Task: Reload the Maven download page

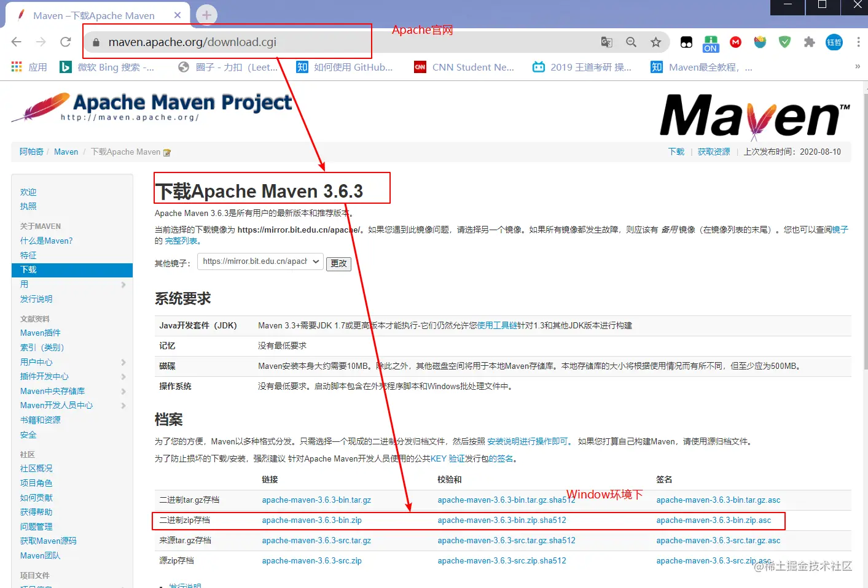Action: coord(66,42)
